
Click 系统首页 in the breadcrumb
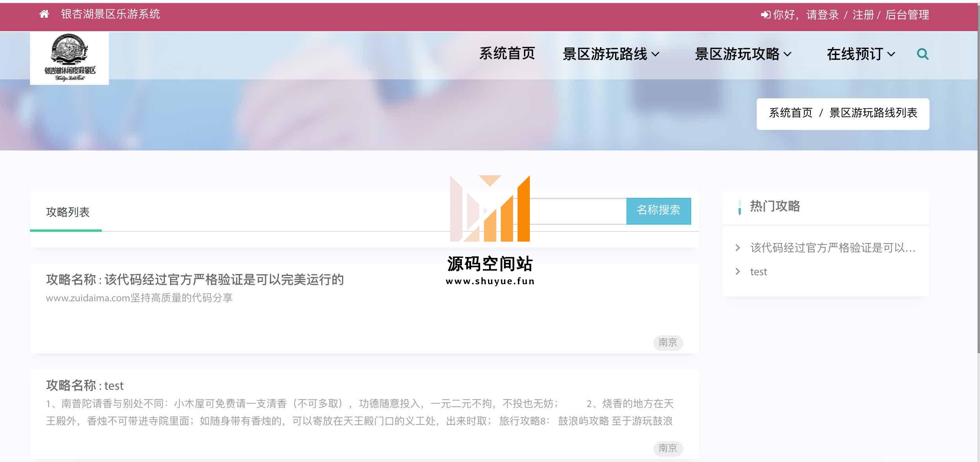pyautogui.click(x=791, y=113)
